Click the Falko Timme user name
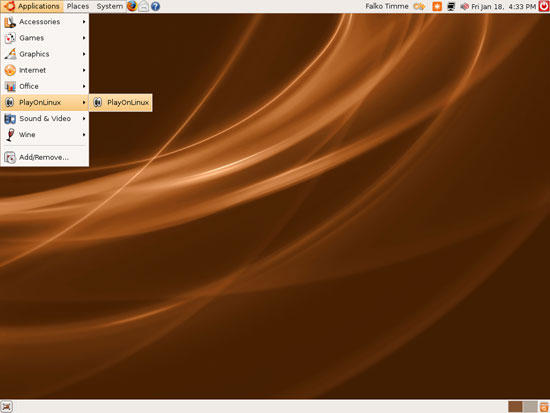The height and width of the screenshot is (413, 550). pos(387,6)
